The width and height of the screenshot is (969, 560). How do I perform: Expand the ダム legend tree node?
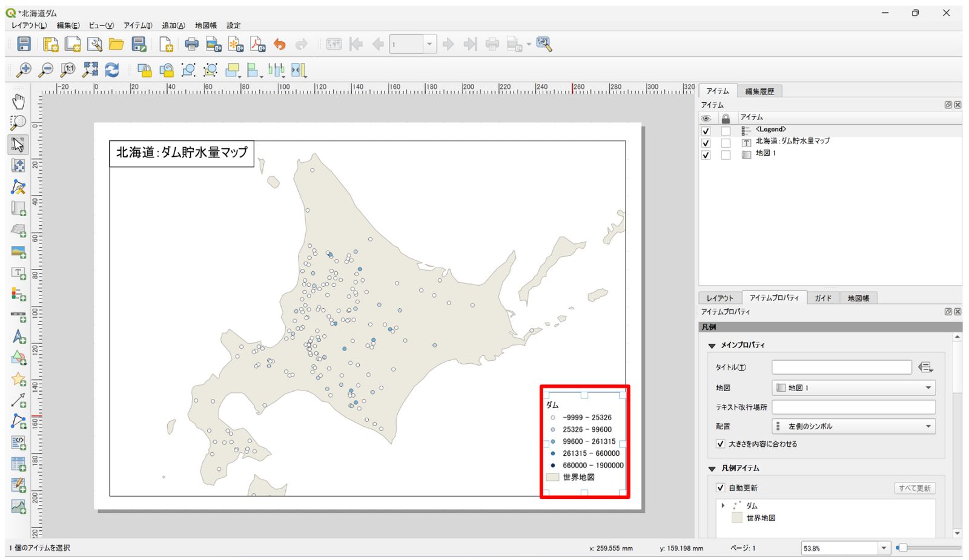(x=723, y=506)
